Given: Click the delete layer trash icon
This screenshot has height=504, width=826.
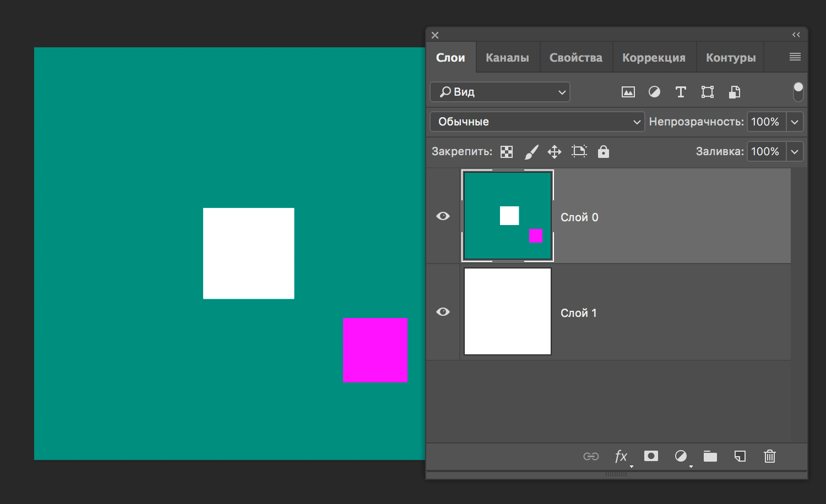Looking at the screenshot, I should pyautogui.click(x=769, y=456).
